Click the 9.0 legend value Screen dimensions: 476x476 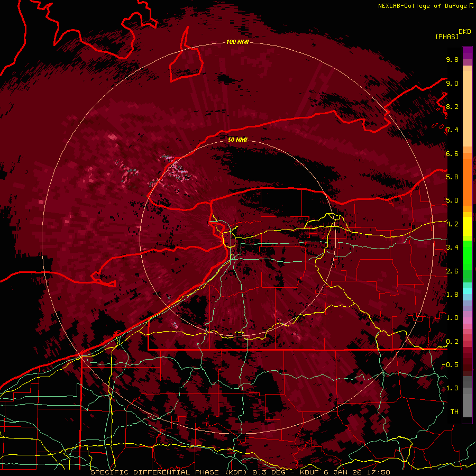[x=452, y=83]
